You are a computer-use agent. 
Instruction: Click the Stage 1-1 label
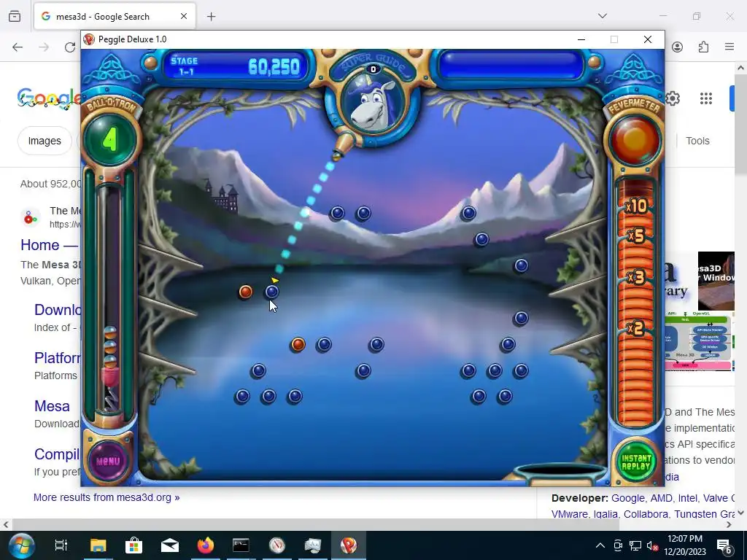pyautogui.click(x=185, y=66)
